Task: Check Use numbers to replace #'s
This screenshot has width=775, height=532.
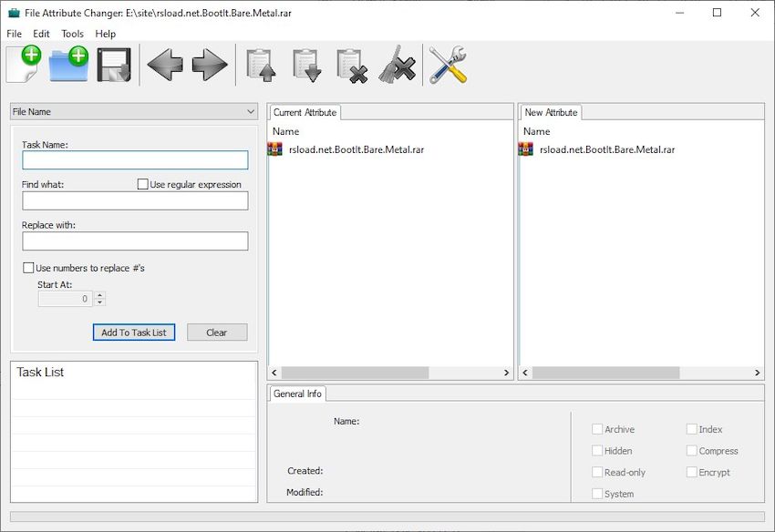Action: [x=28, y=267]
